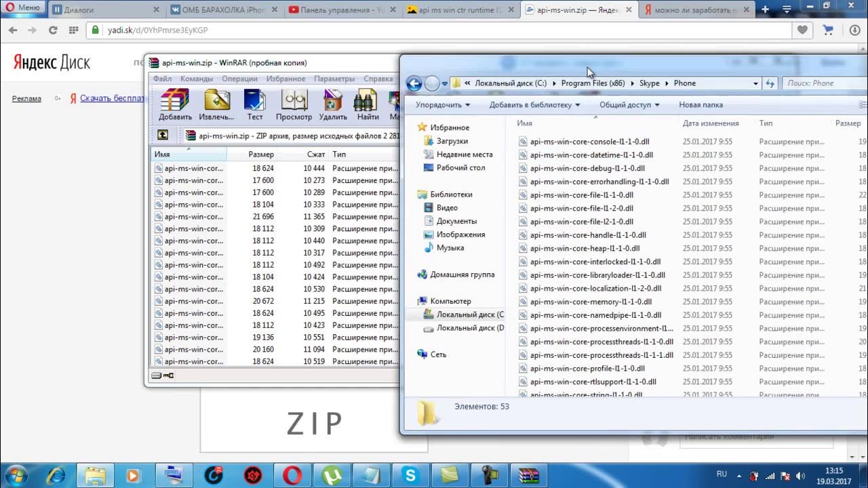Click the Реклама link on Yandex page
Viewport: 868px width, 488px height.
pyautogui.click(x=26, y=99)
